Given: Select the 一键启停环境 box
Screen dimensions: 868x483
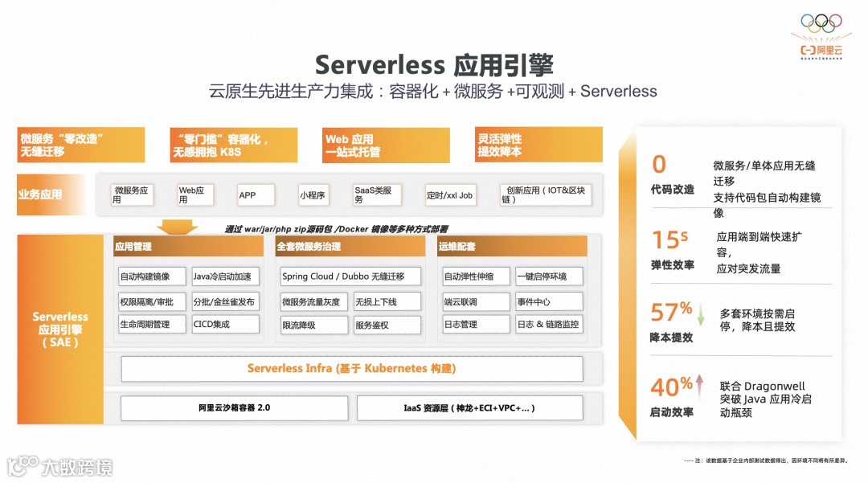Looking at the screenshot, I should pyautogui.click(x=549, y=276).
